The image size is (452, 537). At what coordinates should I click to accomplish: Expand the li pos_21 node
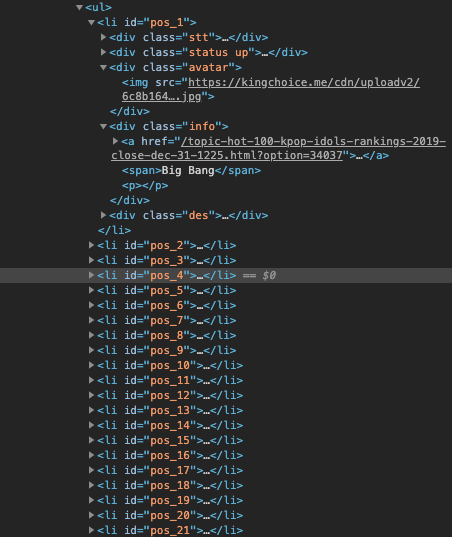click(91, 530)
